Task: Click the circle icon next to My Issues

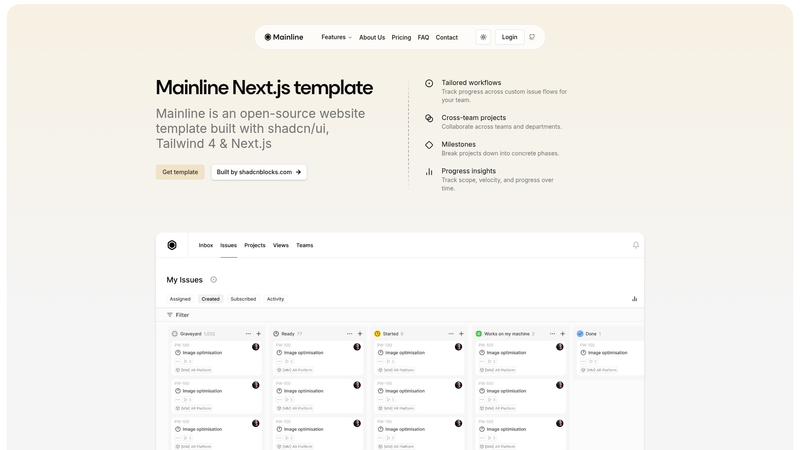Action: click(214, 280)
